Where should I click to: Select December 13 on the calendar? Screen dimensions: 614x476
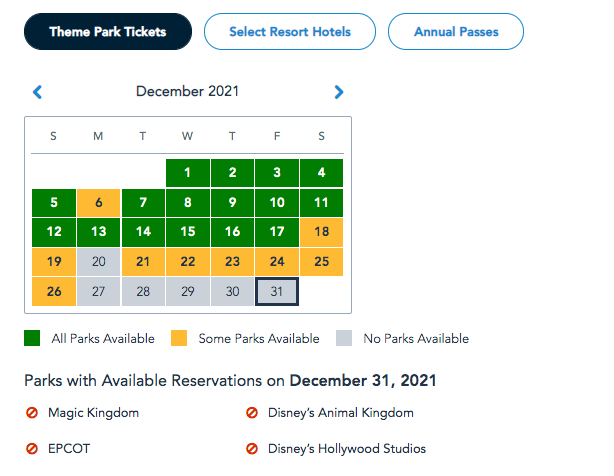pos(98,231)
